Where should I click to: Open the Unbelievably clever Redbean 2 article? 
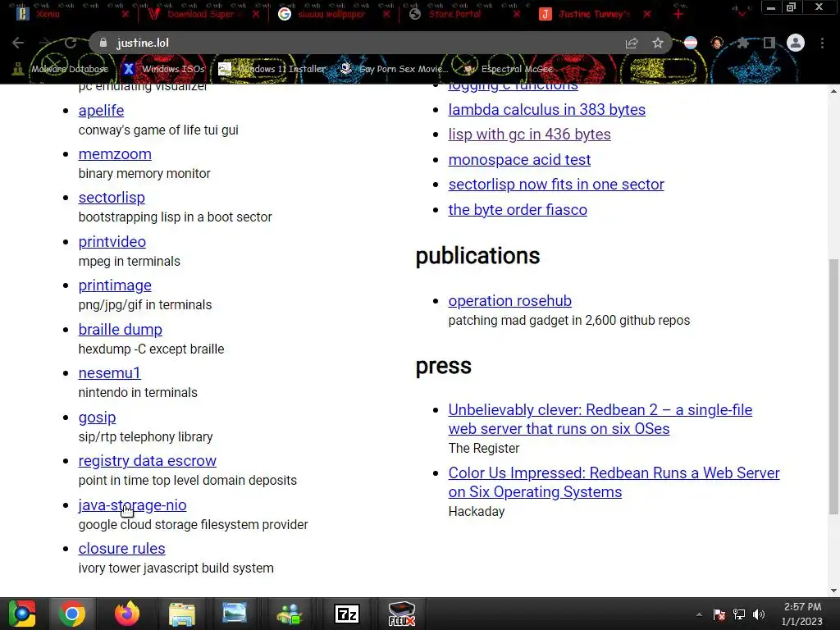point(600,419)
